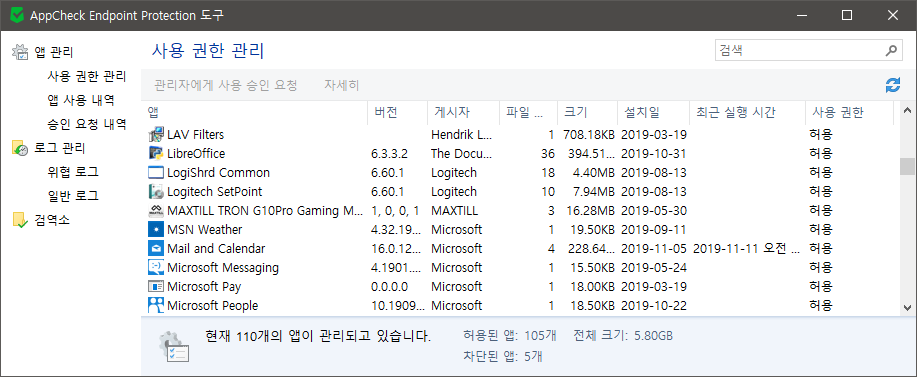This screenshot has height=377, width=917.
Task: Click the 검역소 quarantine icon
Action: (20, 220)
